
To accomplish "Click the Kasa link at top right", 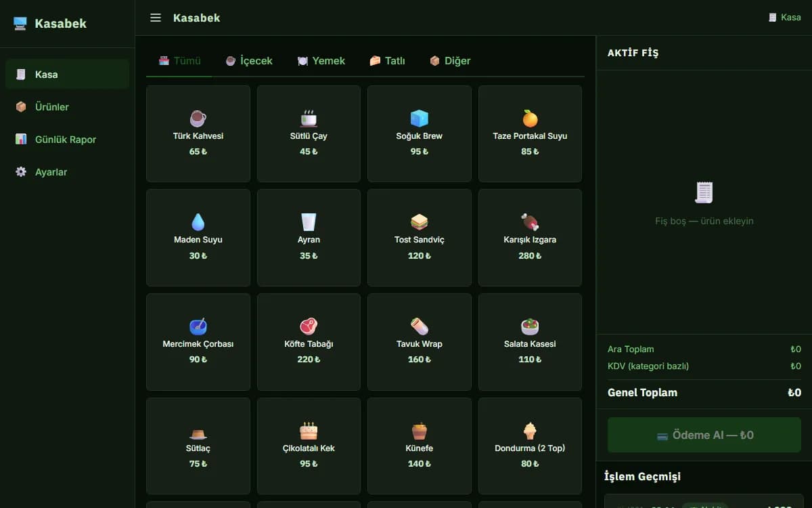I will click(x=784, y=18).
